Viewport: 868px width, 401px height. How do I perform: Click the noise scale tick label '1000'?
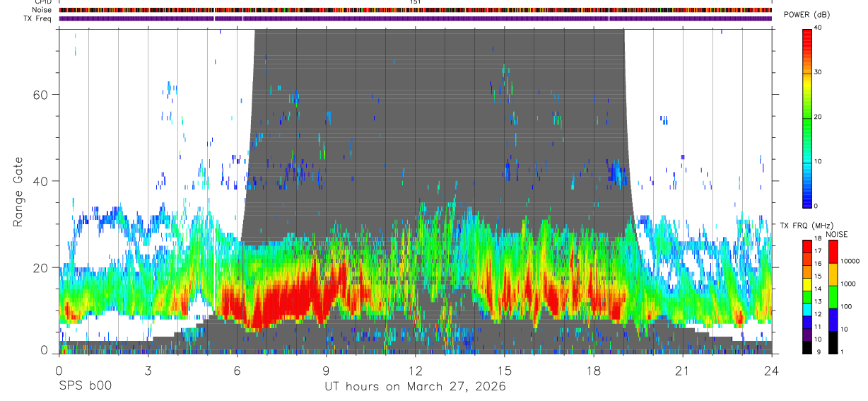pos(848,284)
